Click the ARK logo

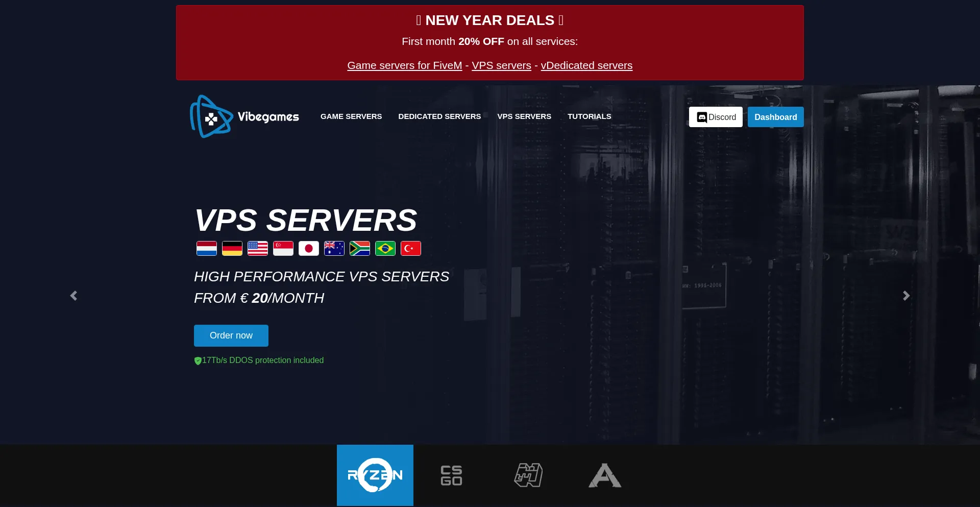tap(604, 475)
